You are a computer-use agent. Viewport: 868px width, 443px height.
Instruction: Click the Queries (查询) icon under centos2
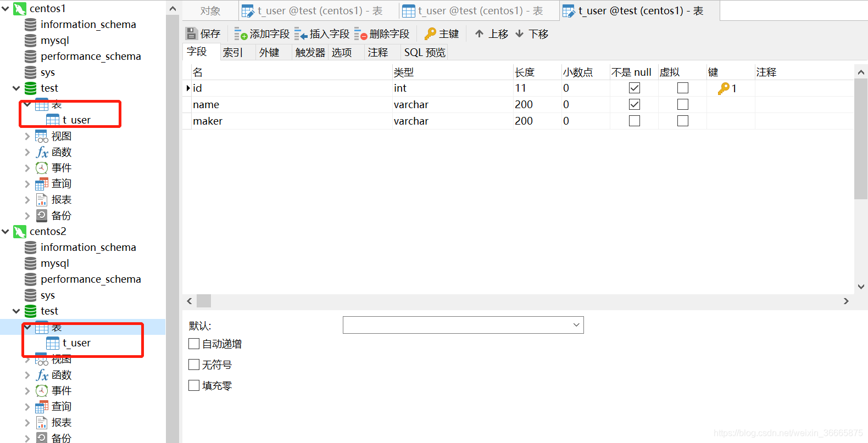point(42,406)
